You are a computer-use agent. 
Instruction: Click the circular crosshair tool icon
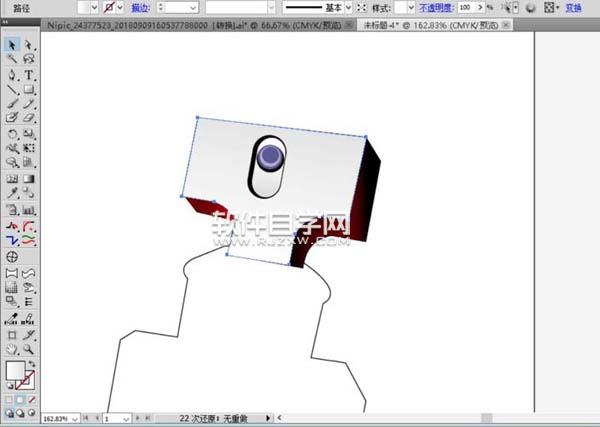click(12, 257)
